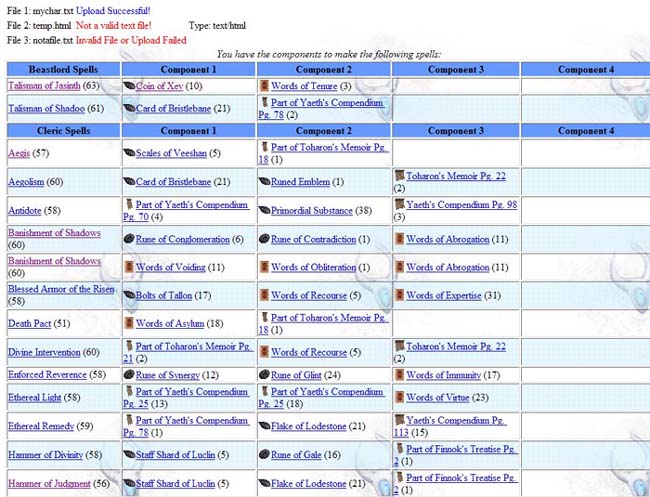The height and width of the screenshot is (497, 650).
Task: Open the Aegis spell link
Action: click(x=19, y=153)
